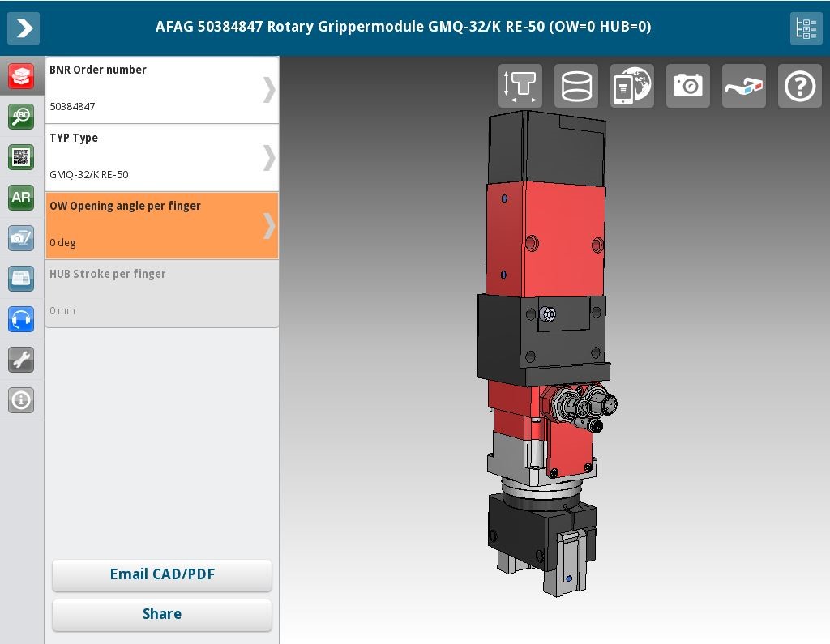The height and width of the screenshot is (644, 830).
Task: Toggle the cylinder wireframe display mode
Action: point(576,86)
